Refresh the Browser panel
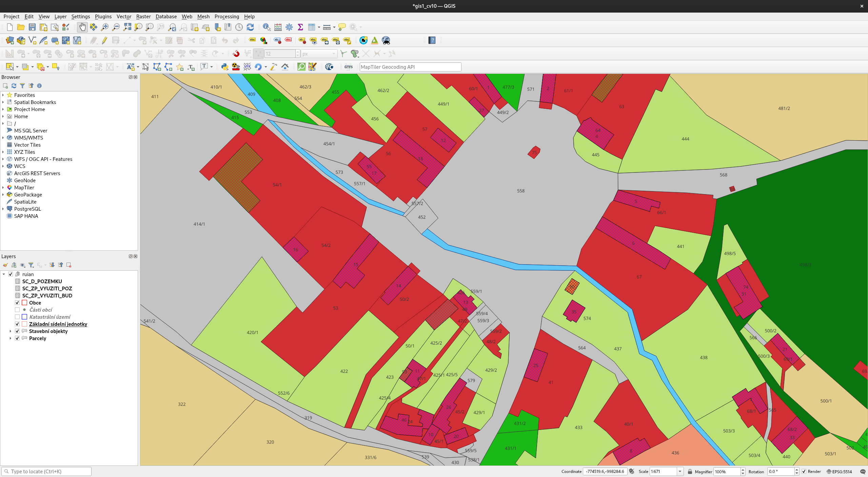This screenshot has width=868, height=477. [x=14, y=86]
